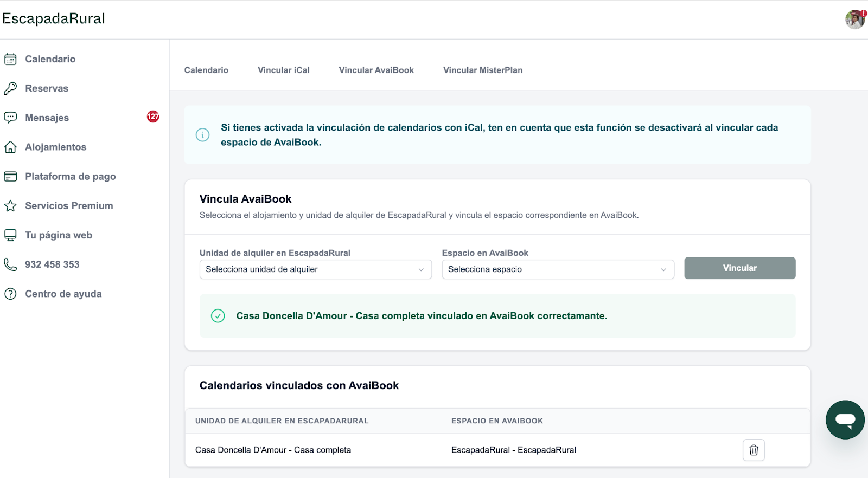
Task: Click the green checkmark icon in success message
Action: pos(218,316)
